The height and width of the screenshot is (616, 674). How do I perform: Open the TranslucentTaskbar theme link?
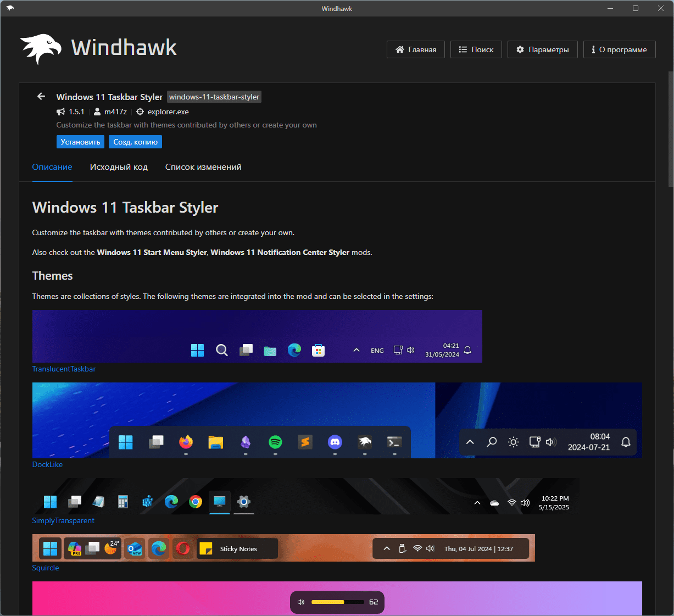(64, 369)
